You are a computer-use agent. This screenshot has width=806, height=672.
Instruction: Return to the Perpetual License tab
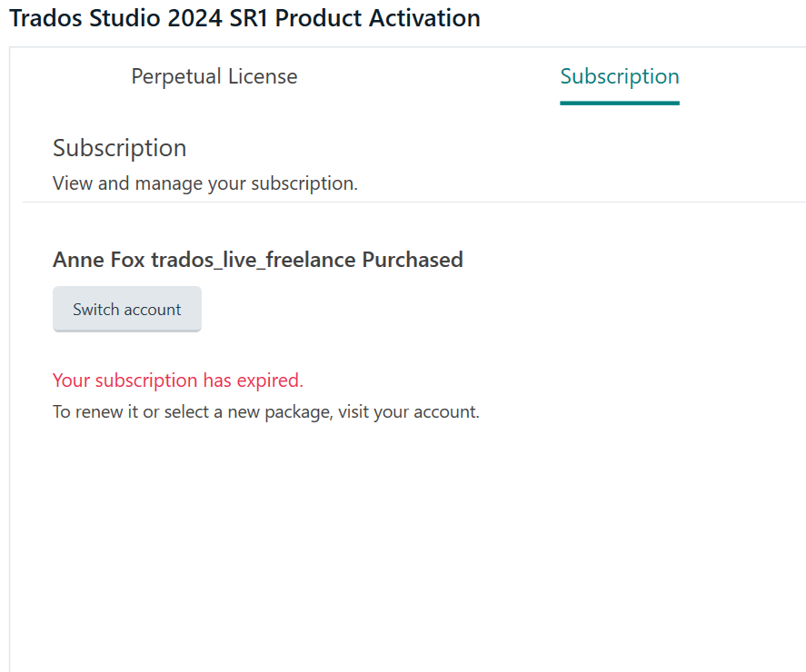pyautogui.click(x=214, y=76)
